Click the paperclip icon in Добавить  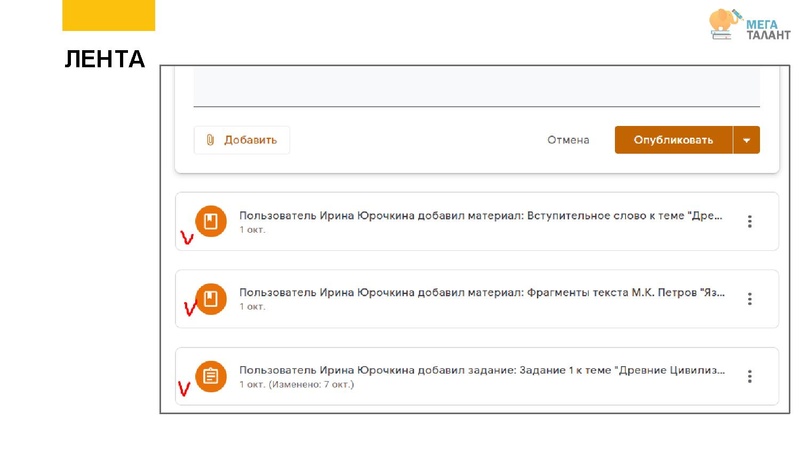pyautogui.click(x=210, y=140)
